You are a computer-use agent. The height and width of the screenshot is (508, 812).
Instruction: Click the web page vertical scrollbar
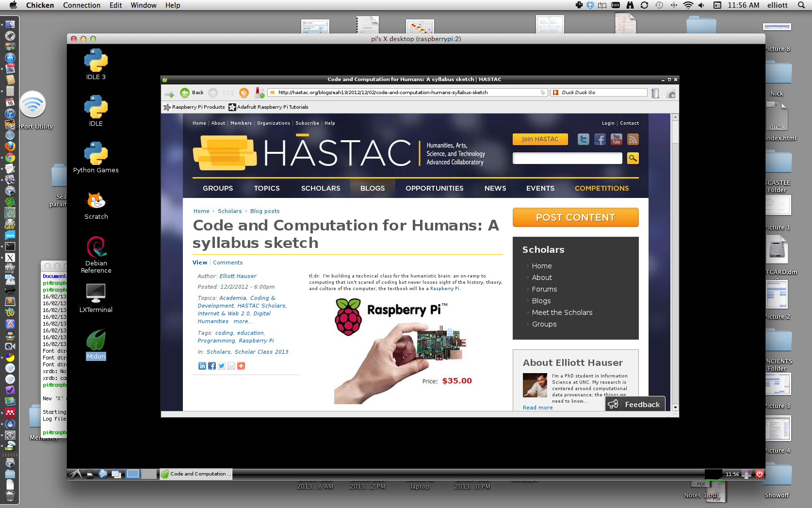[675, 262]
